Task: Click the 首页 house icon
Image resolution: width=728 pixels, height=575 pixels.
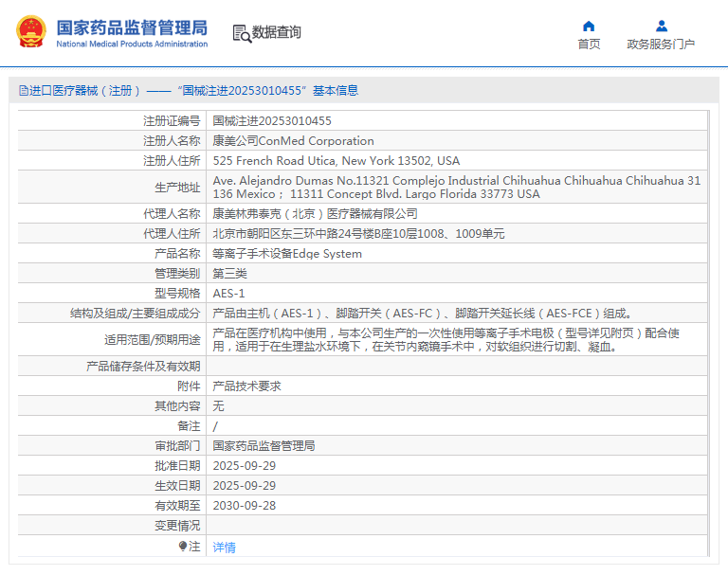Action: [589, 26]
